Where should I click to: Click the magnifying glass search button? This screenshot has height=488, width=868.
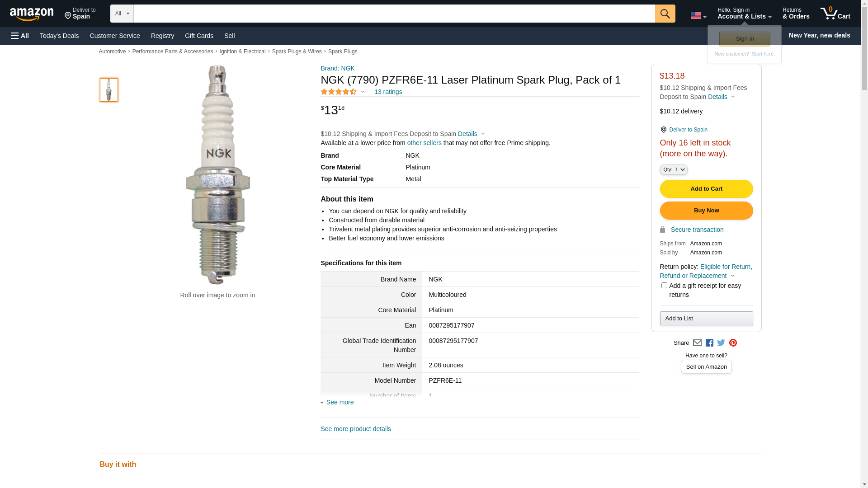[665, 14]
